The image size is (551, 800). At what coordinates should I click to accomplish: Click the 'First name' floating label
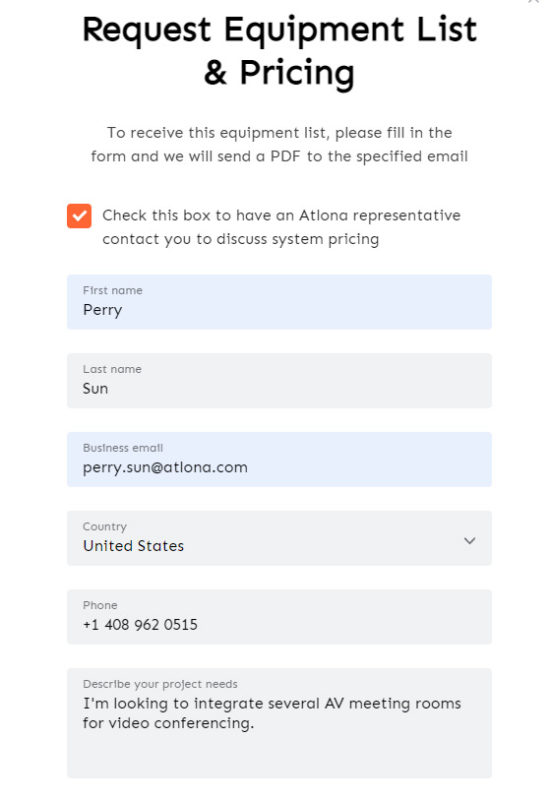[113, 290]
